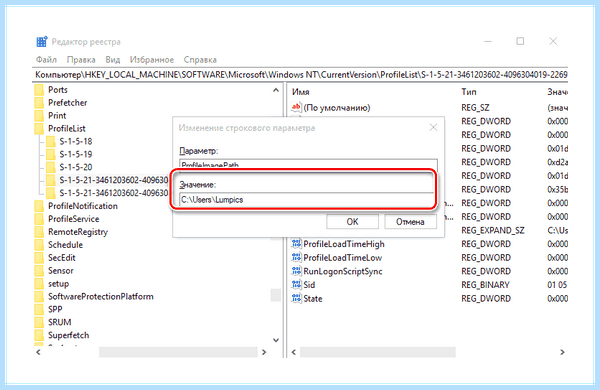The image size is (600, 390).
Task: Select the ProfileList folder icon
Action: click(x=39, y=129)
